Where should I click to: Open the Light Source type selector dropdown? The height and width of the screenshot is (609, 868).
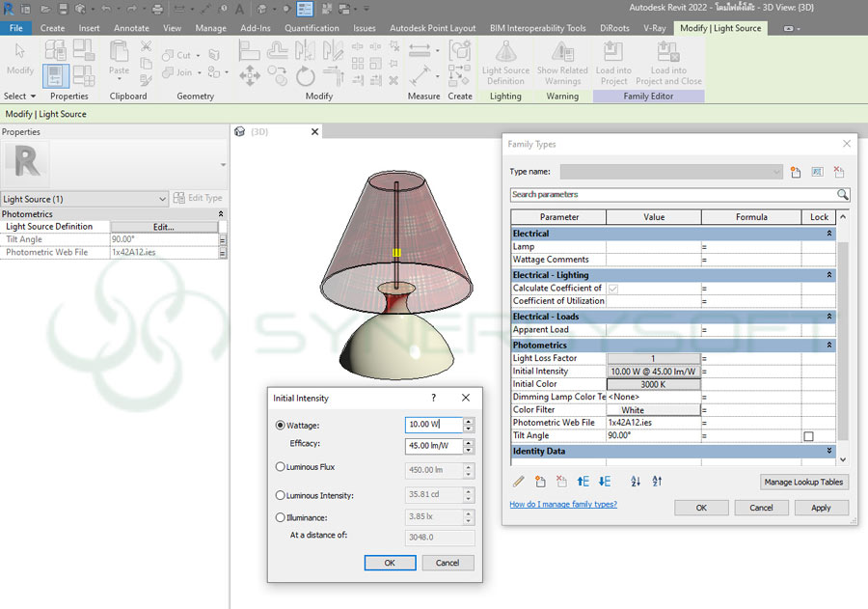coord(162,199)
